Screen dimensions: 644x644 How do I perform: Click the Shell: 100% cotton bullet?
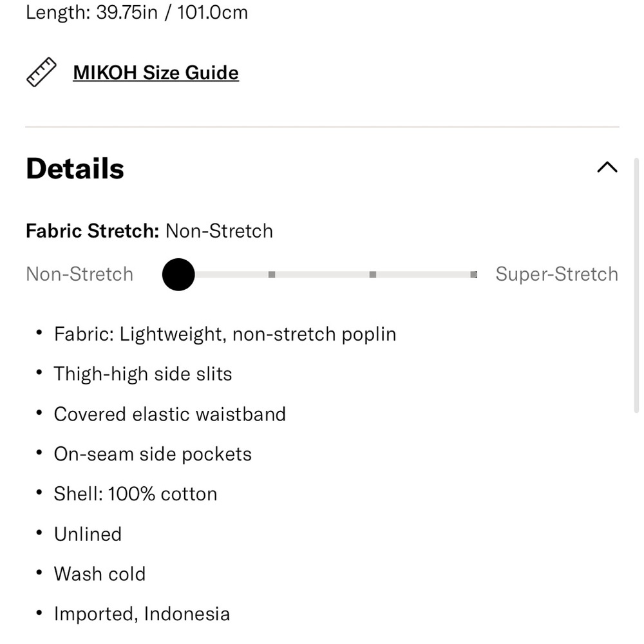pos(135,494)
